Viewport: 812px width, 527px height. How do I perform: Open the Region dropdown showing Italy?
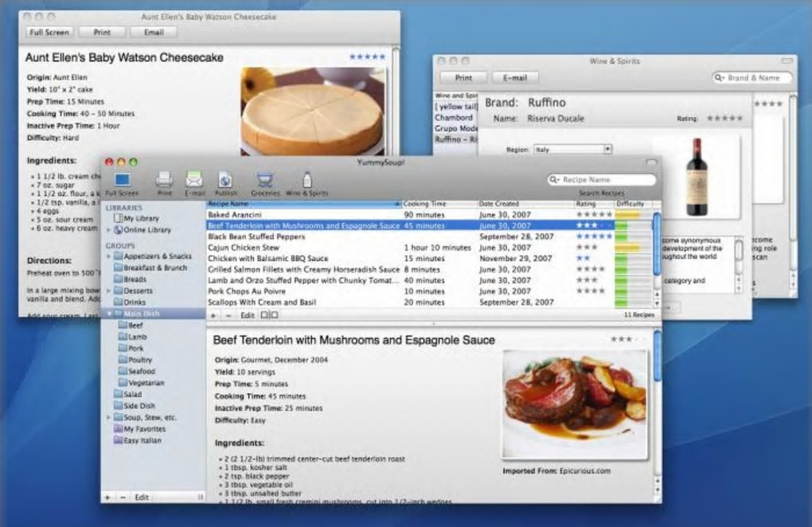tap(573, 150)
